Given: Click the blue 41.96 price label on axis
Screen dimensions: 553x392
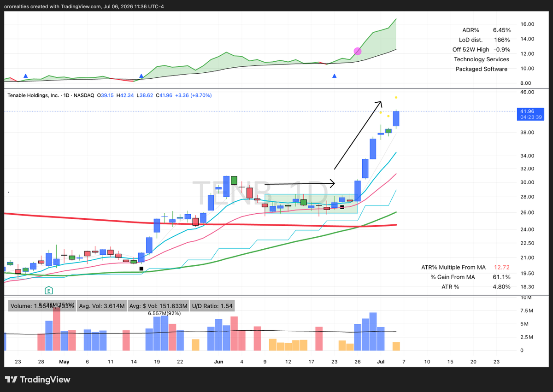Looking at the screenshot, I should 527,111.
